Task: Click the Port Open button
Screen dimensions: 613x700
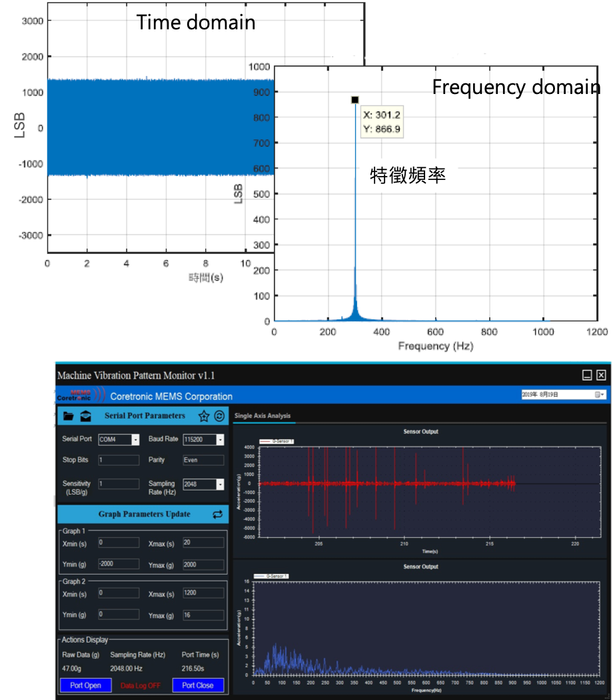Action: point(86,685)
